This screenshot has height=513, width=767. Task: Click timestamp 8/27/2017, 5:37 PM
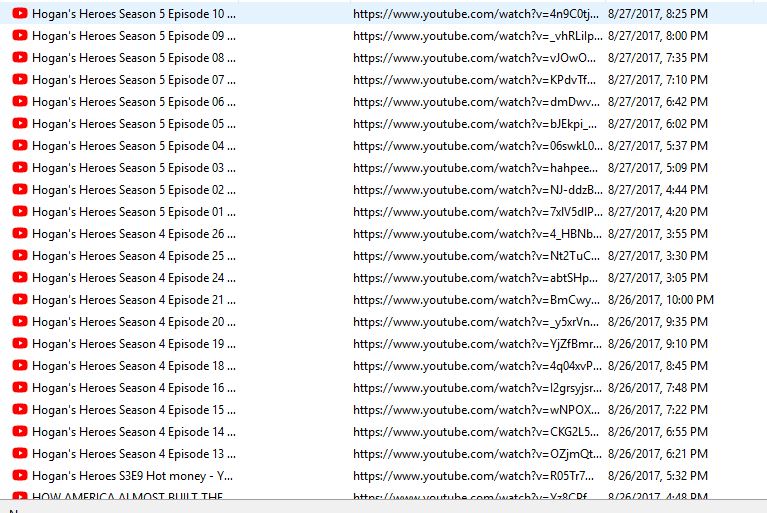tap(658, 146)
